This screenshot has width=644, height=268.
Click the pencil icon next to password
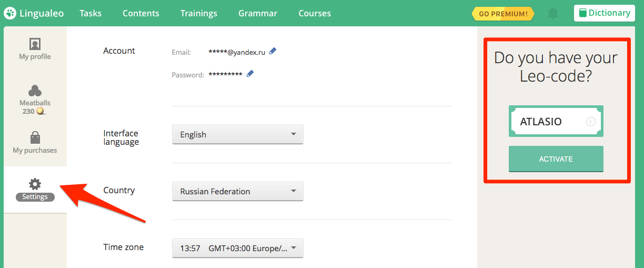tap(250, 74)
